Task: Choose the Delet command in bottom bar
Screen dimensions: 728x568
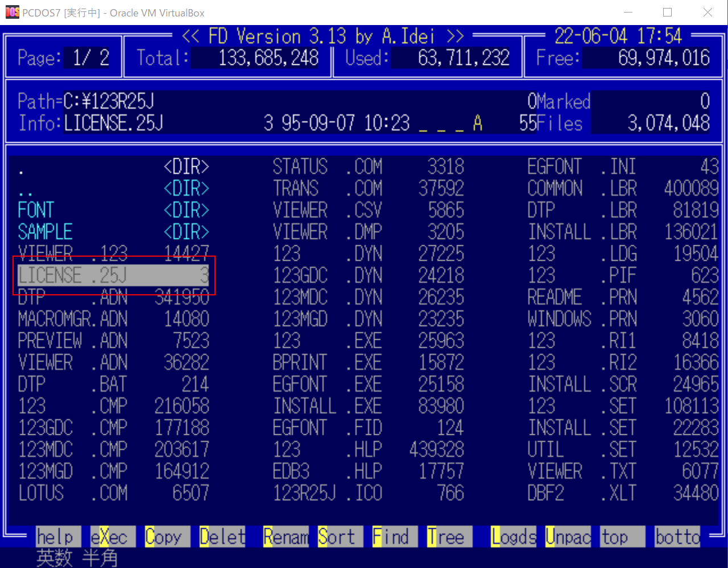Action: (222, 537)
